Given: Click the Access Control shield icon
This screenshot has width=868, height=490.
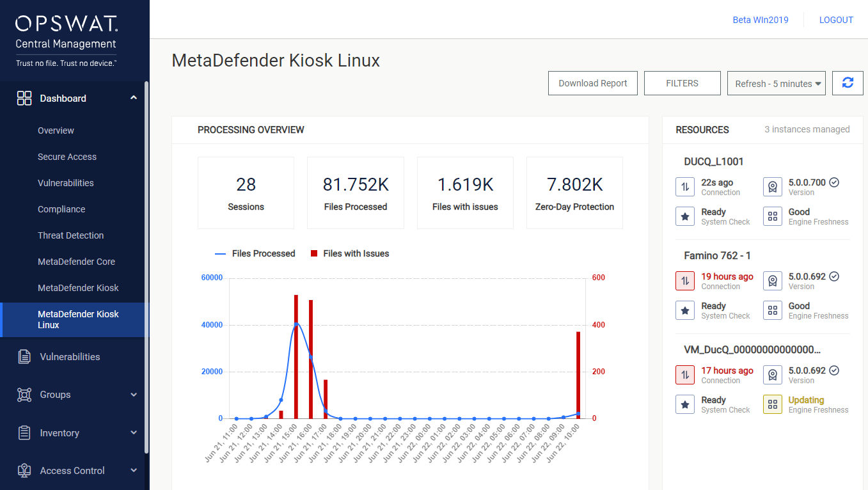Looking at the screenshot, I should (24, 471).
